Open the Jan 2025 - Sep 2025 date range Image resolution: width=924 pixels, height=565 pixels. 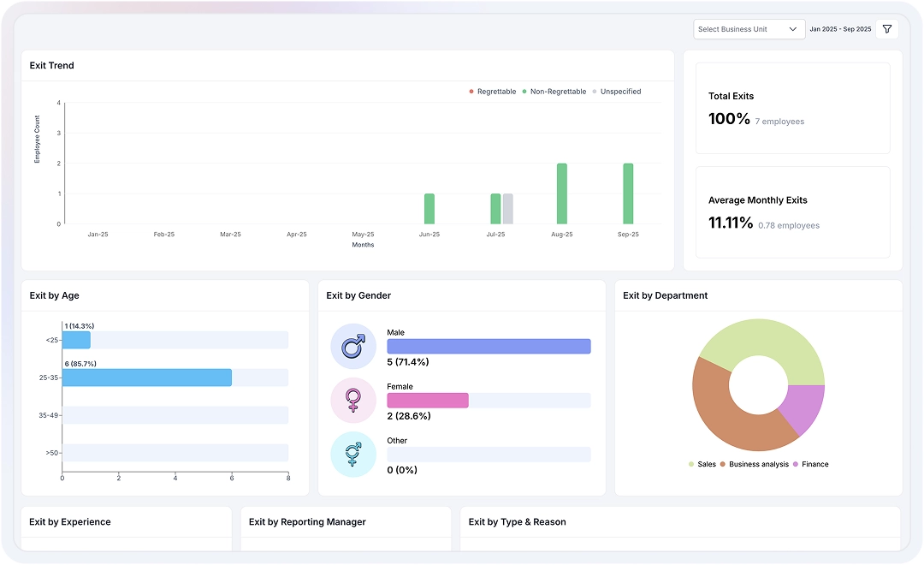click(x=840, y=29)
